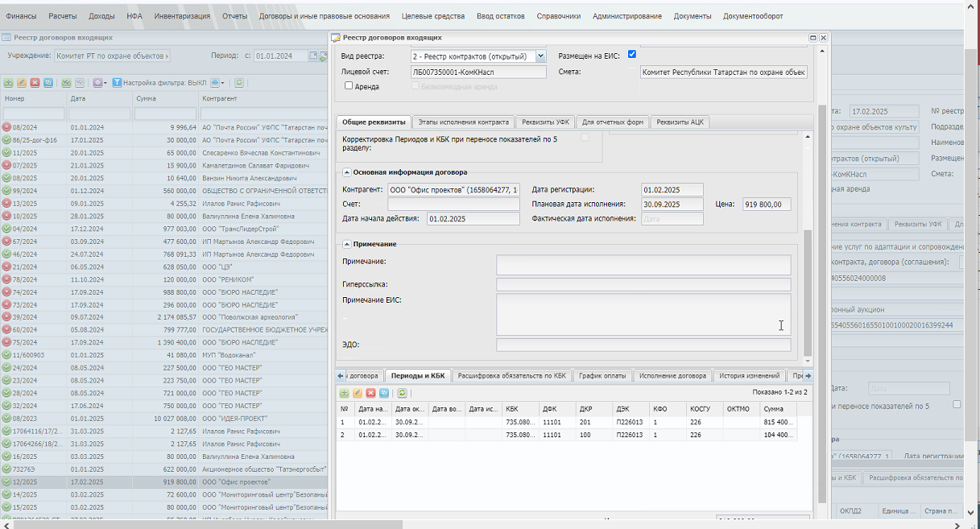This screenshot has height=529, width=980.
Task: Click the Лицевой счет input field
Action: tap(478, 72)
